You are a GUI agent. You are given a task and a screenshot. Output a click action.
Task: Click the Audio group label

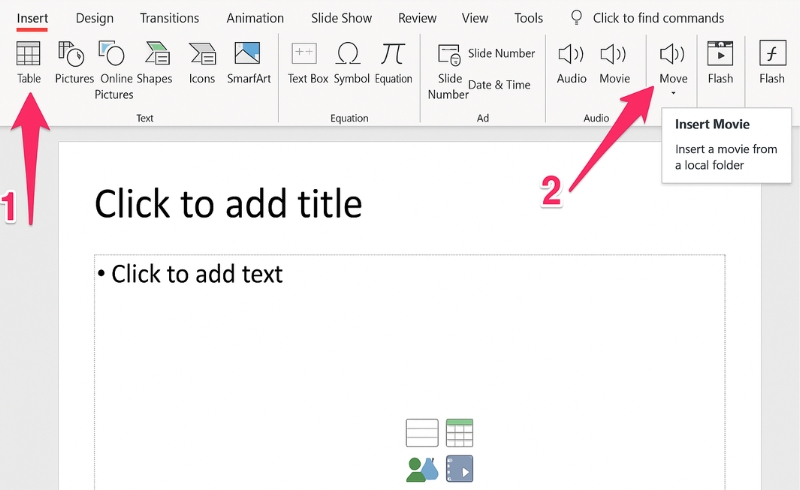(596, 118)
